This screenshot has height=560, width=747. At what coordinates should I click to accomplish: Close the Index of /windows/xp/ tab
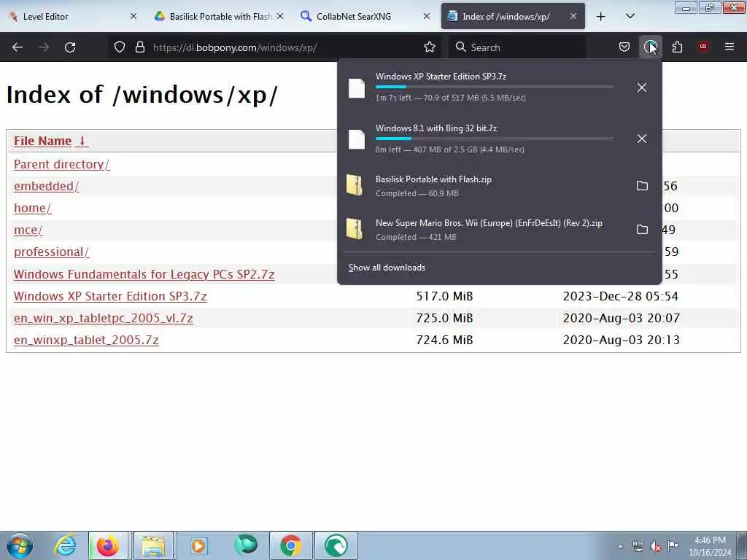573,16
